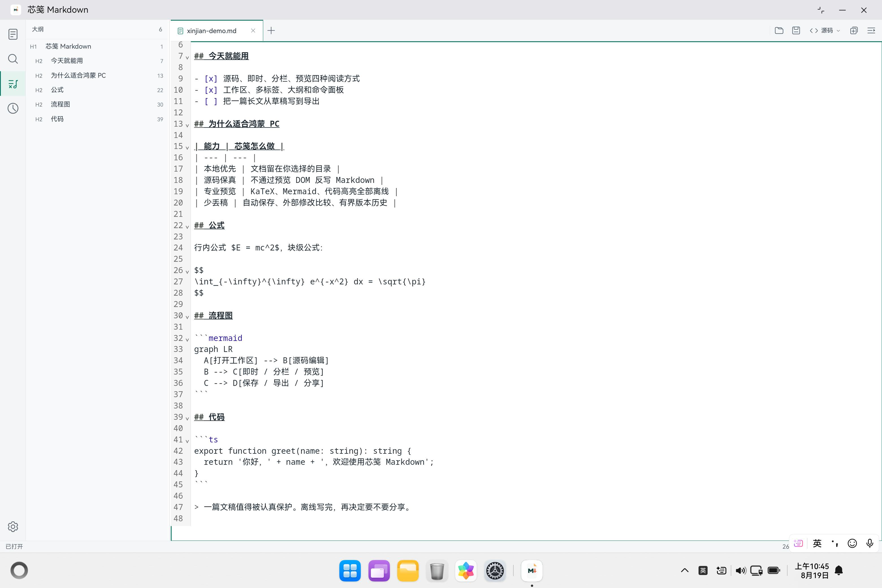Collapse the mermaid code block at line 32
Viewport: 882px width, 588px height.
pos(187,340)
